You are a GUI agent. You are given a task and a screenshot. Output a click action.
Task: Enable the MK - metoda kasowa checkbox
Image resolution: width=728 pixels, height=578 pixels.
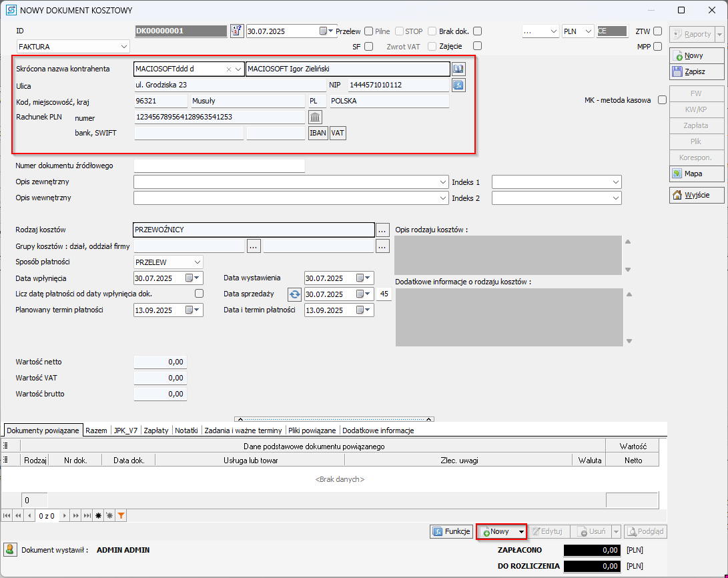click(x=662, y=100)
